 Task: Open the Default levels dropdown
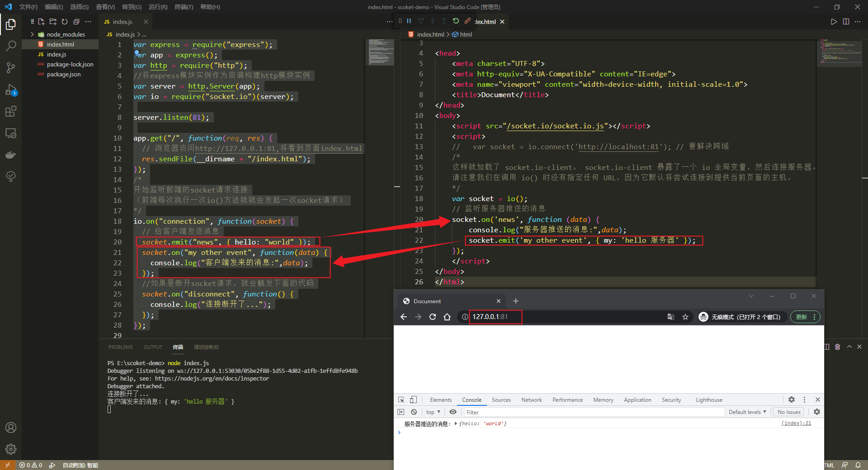747,412
